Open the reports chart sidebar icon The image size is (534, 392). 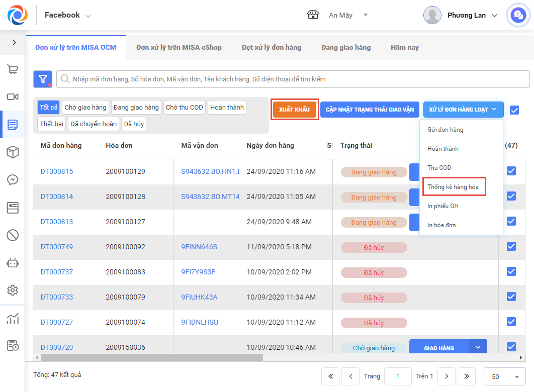[13, 319]
